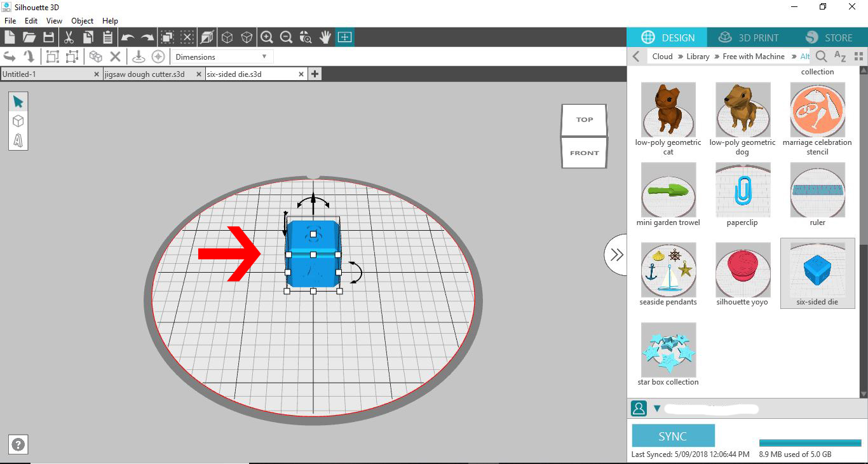Switch to the 3D PRINT tab
868x464 pixels.
748,38
